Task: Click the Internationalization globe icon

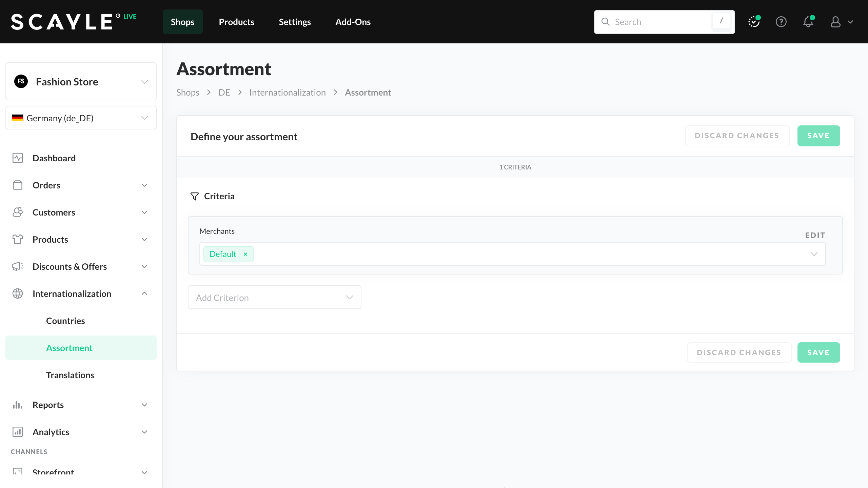Action: 18,293
